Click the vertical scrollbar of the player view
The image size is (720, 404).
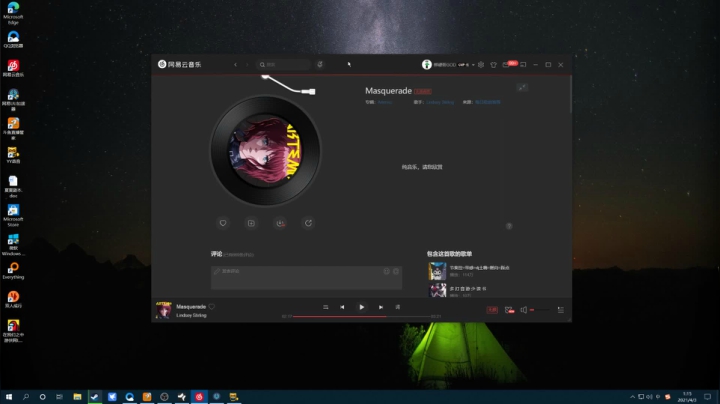click(x=570, y=95)
